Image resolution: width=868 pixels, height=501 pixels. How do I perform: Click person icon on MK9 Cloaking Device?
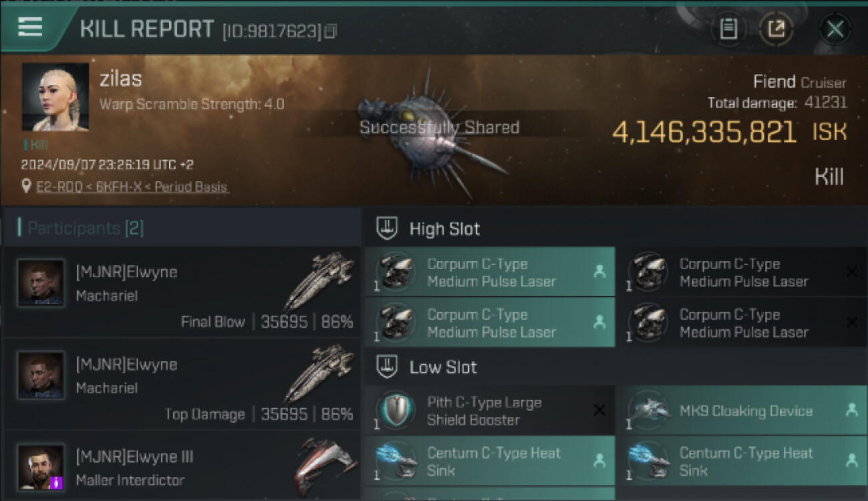pos(851,410)
